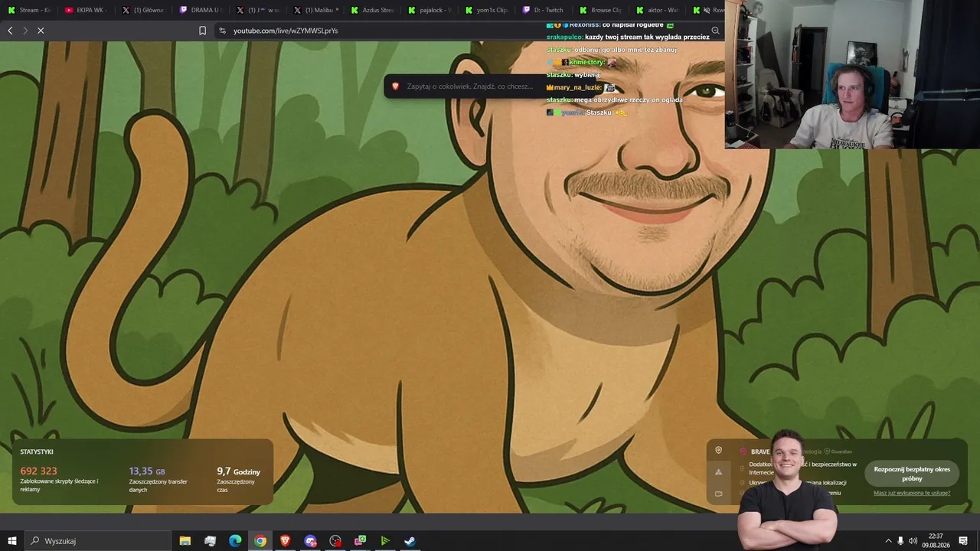Click the microphone icon in the system tray
Screen dimensions: 980x551
pyautogui.click(x=900, y=541)
